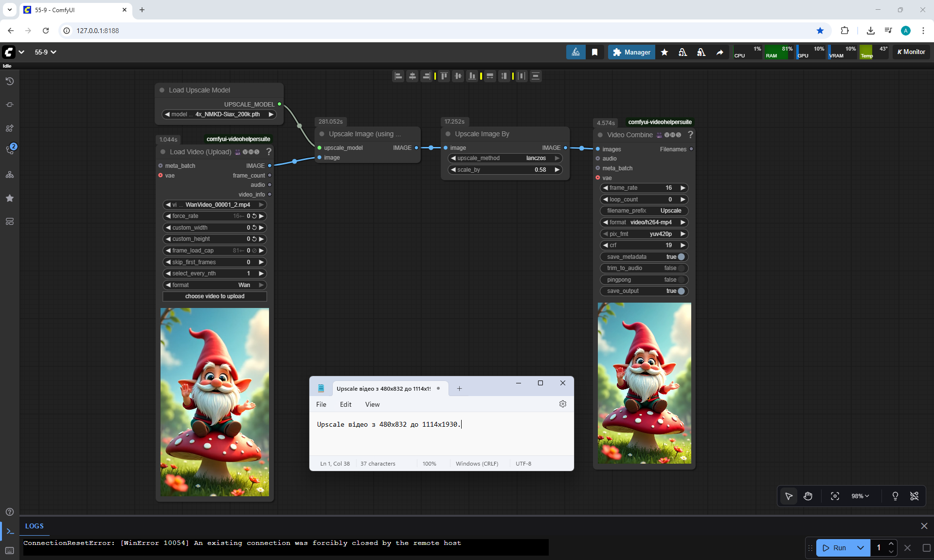Click the share arrow icon in toolbar
The height and width of the screenshot is (560, 934).
pyautogui.click(x=719, y=52)
